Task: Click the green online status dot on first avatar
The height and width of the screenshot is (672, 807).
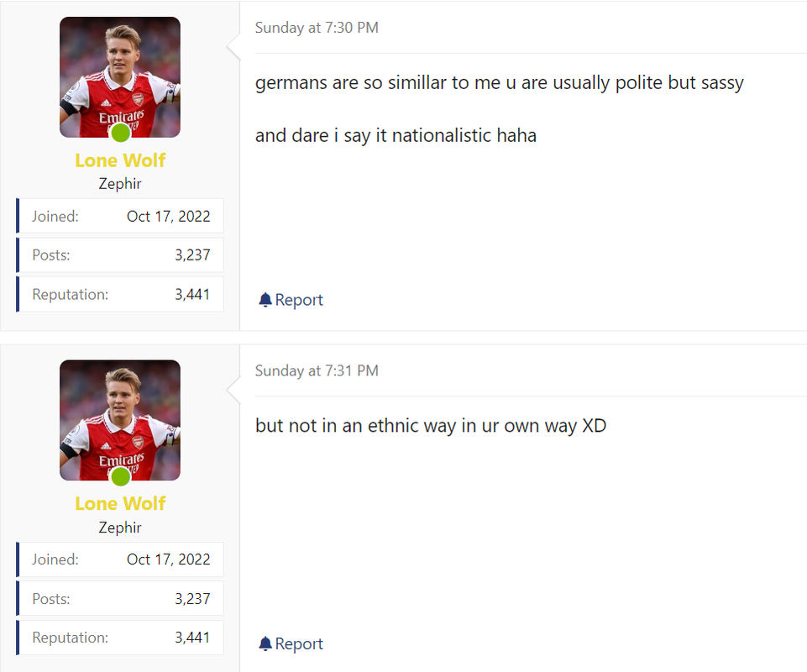Action: pos(120,133)
